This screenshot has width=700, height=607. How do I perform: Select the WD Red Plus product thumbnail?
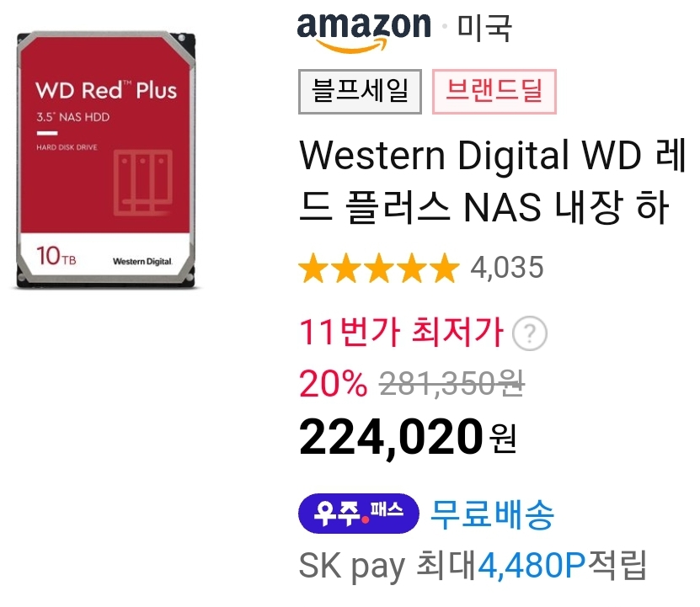point(106,160)
